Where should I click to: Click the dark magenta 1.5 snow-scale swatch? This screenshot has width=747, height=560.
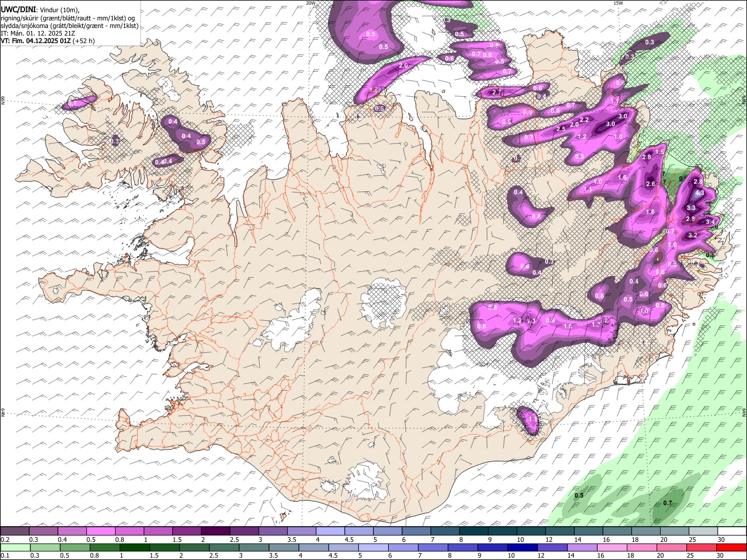coord(186,531)
